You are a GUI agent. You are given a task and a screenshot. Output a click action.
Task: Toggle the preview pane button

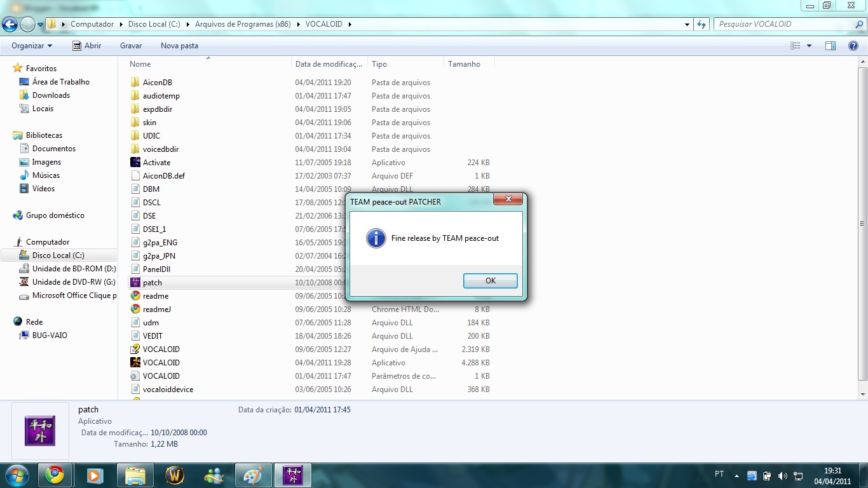pyautogui.click(x=830, y=46)
